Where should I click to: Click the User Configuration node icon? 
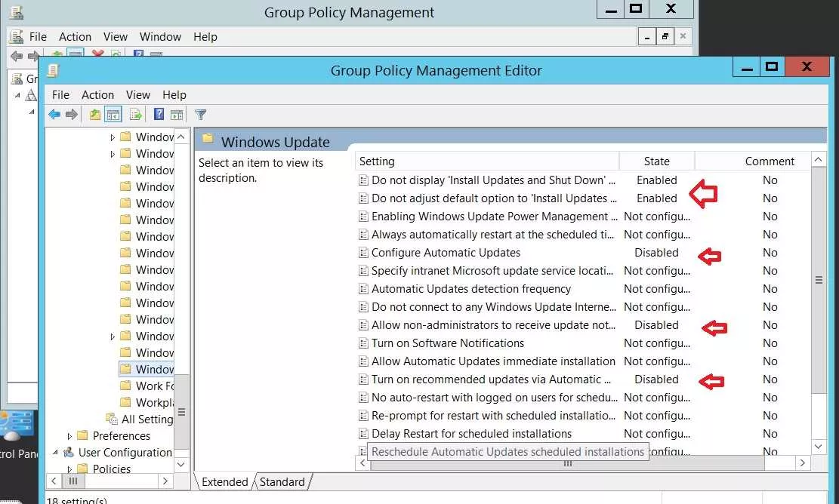(69, 452)
